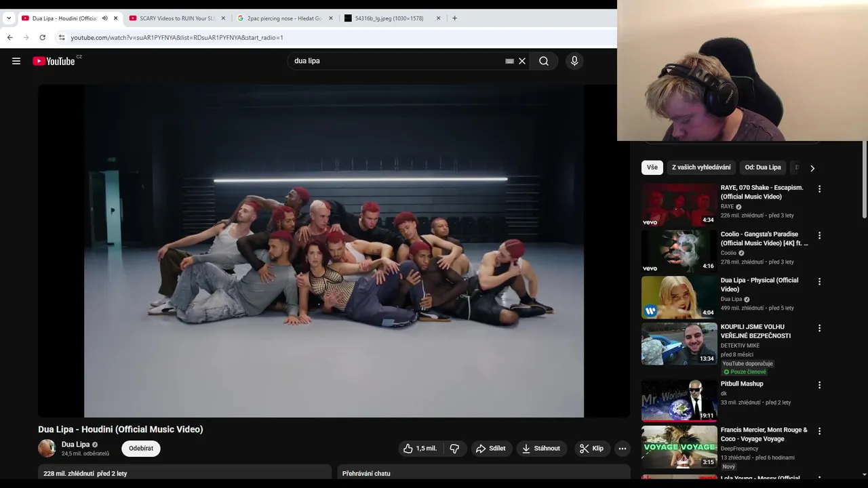Close the Dua Lipa - Houdini tab
The height and width of the screenshot is (488, 868).
click(116, 18)
